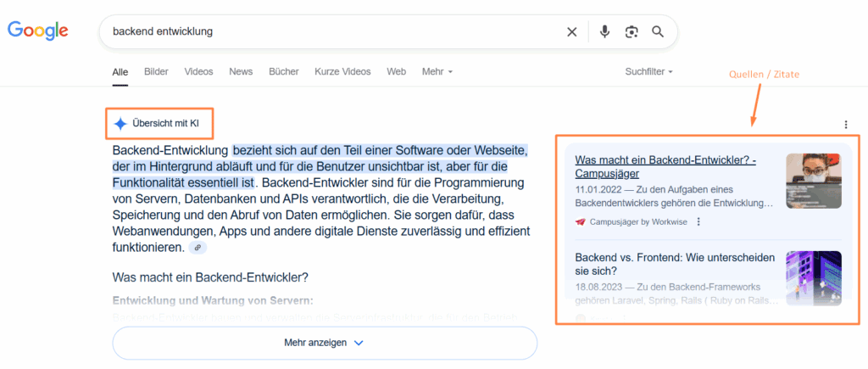Click the highlighted text 'bezieht sich auf den Teil'
This screenshot has width=868, height=369.
coord(298,150)
